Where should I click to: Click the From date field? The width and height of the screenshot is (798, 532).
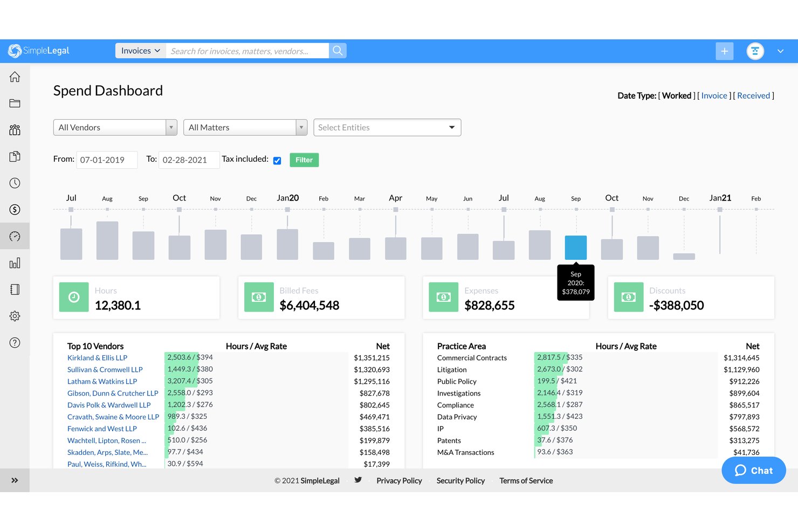coord(107,160)
